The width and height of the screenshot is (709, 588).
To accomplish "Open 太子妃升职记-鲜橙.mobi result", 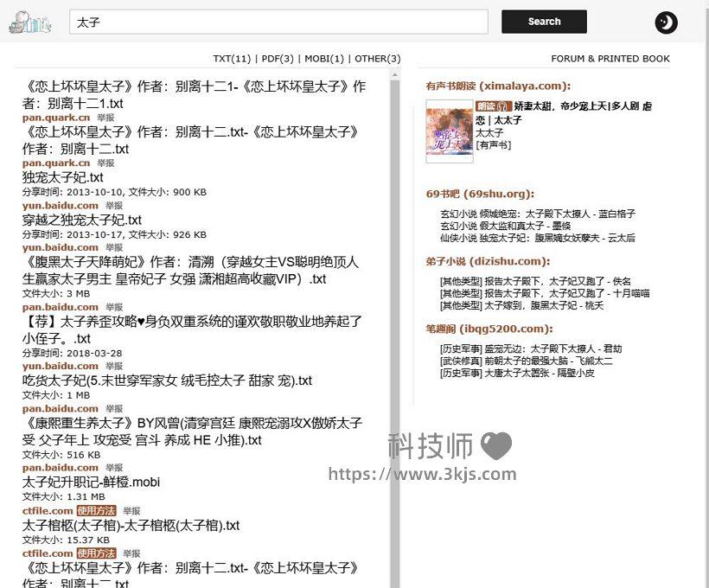I will 91,483.
